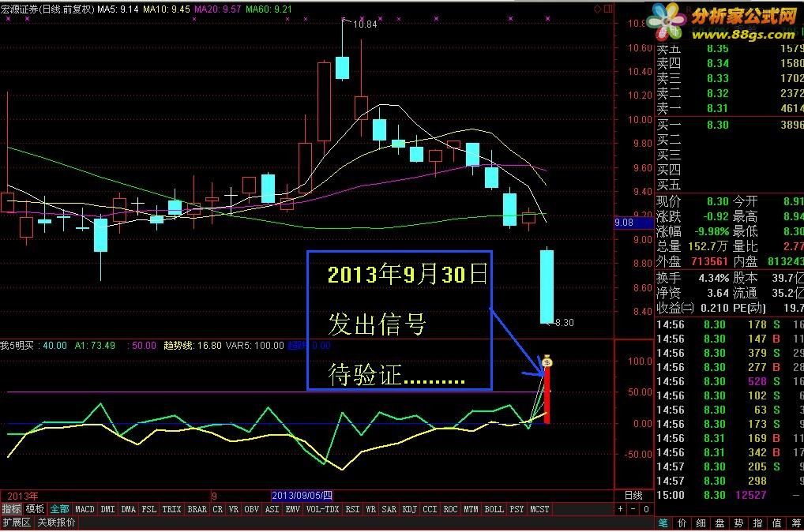Image resolution: width=804 pixels, height=532 pixels.
Task: Open the 细 detail tab
Action: tap(701, 523)
